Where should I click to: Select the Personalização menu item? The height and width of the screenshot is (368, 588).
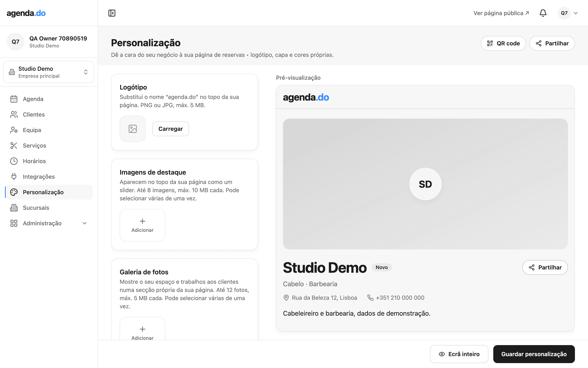[49, 192]
